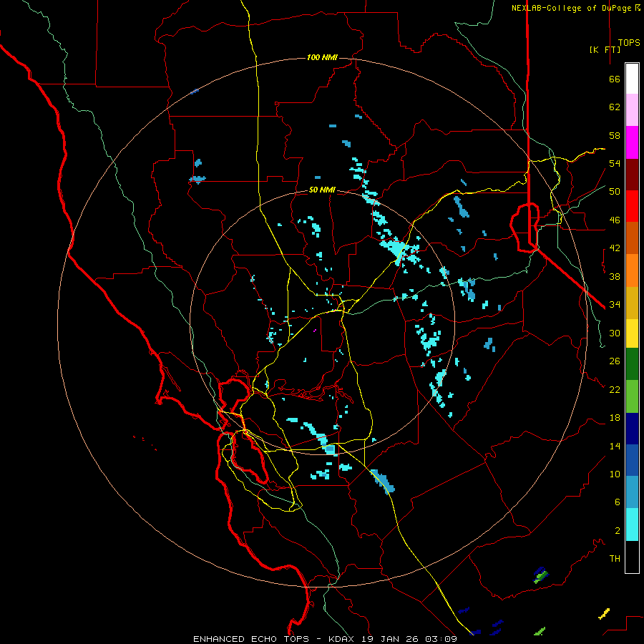Click the 10 legend value
This screenshot has width=644, height=644.
(x=615, y=474)
